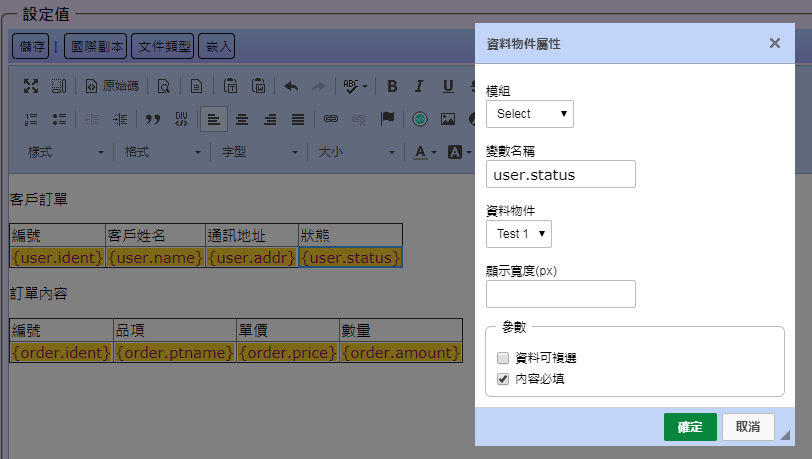Click the 顯示寬度 width input field
812x459 pixels.
(561, 294)
